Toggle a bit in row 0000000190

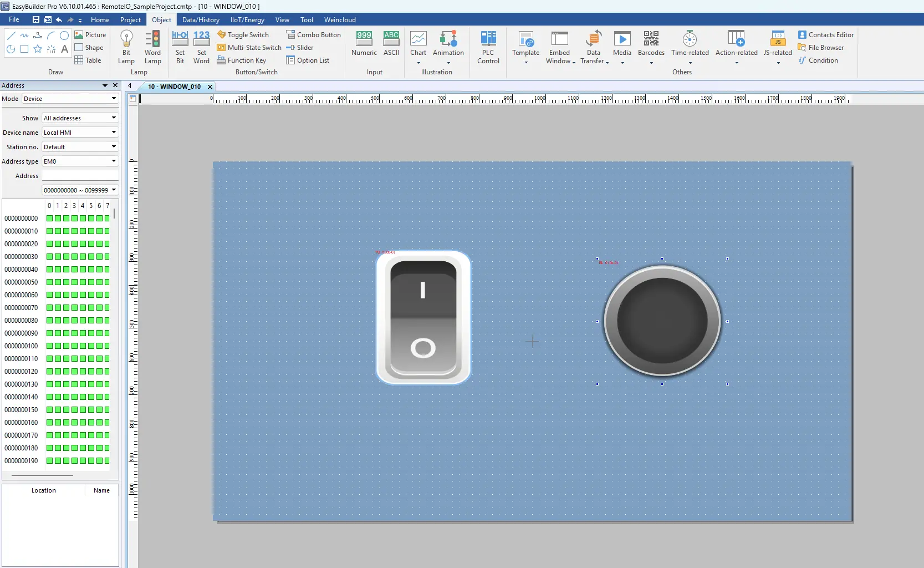click(x=49, y=461)
